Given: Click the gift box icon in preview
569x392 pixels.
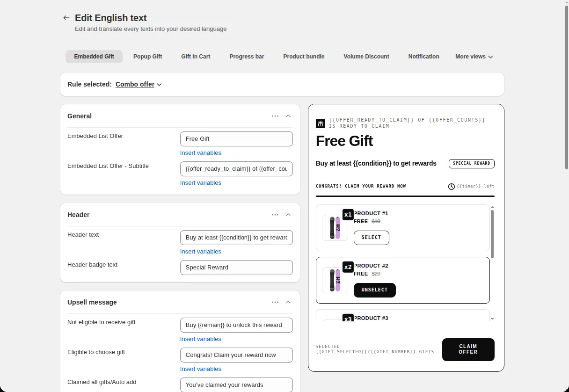Looking at the screenshot, I should (321, 123).
